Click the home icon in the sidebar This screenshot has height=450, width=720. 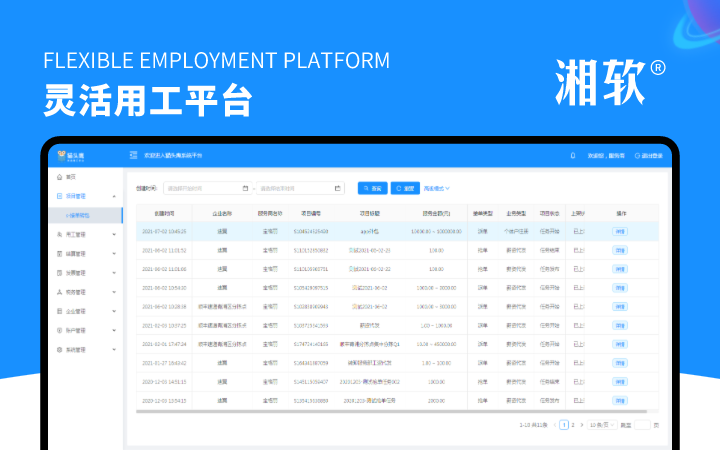[59, 177]
